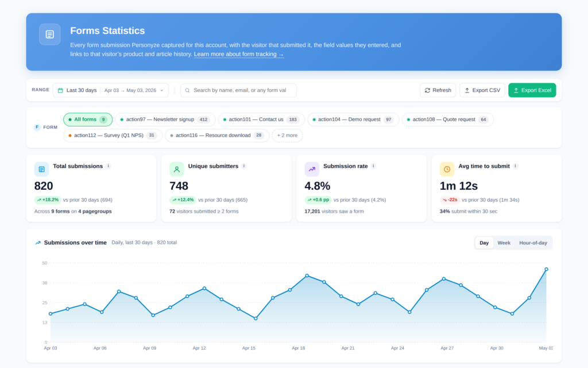
Task: Switch chart to Week view
Action: (504, 243)
